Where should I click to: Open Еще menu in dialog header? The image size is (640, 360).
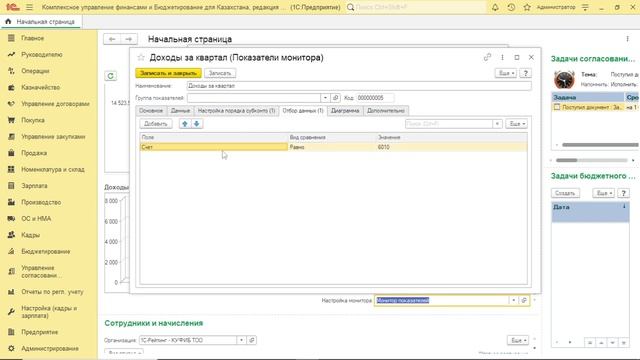pos(506,73)
